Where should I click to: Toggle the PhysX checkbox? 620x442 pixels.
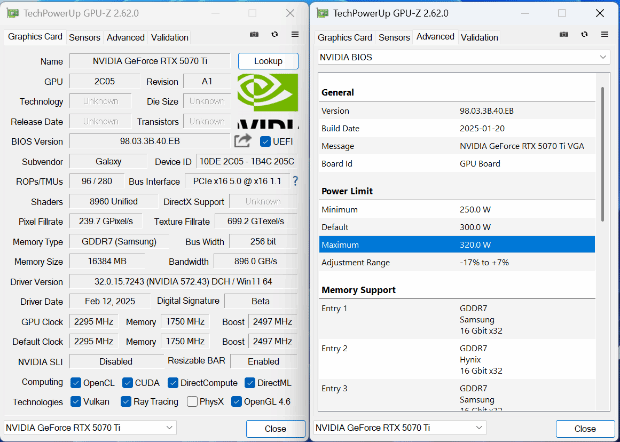point(192,402)
